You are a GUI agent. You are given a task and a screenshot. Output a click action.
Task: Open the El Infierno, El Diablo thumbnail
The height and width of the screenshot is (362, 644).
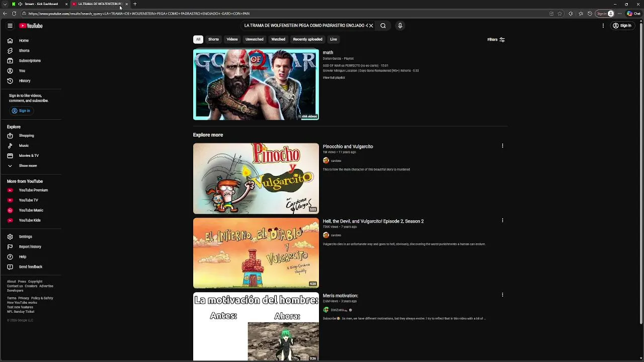256,253
